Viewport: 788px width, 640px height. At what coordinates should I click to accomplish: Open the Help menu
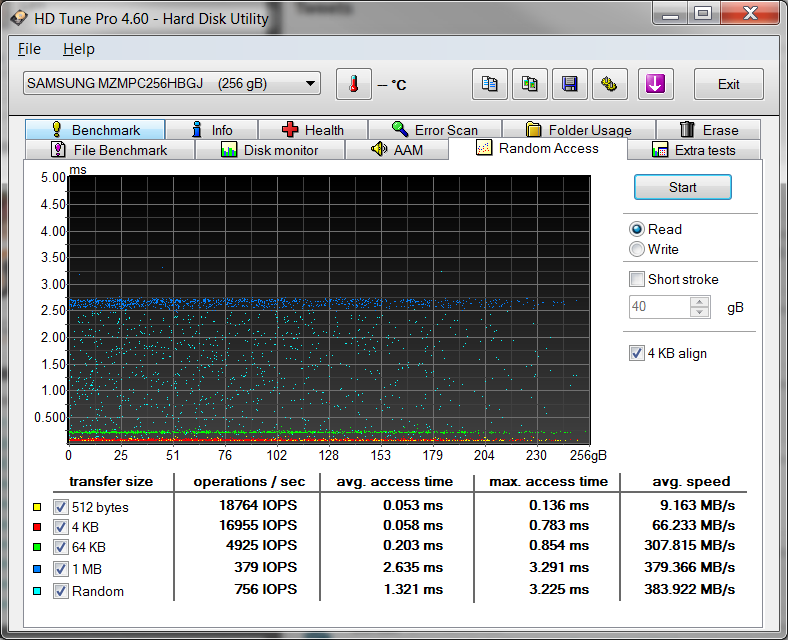(78, 49)
